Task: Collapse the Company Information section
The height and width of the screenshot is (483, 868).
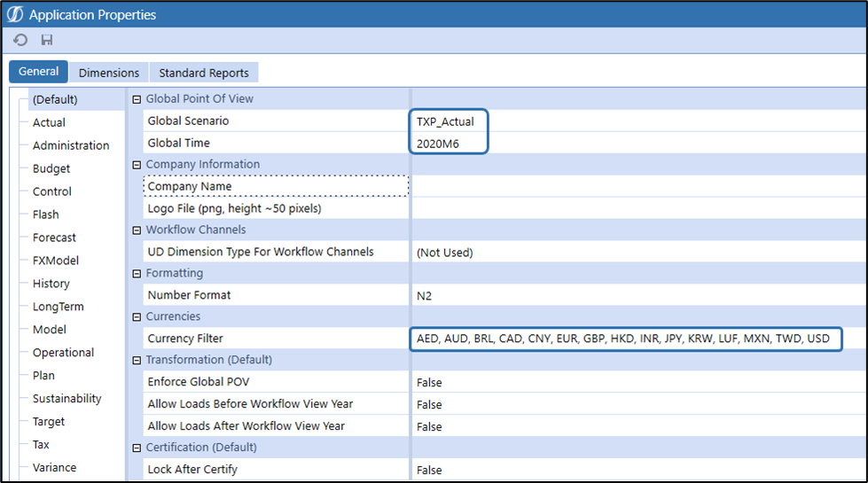Action: (x=137, y=165)
